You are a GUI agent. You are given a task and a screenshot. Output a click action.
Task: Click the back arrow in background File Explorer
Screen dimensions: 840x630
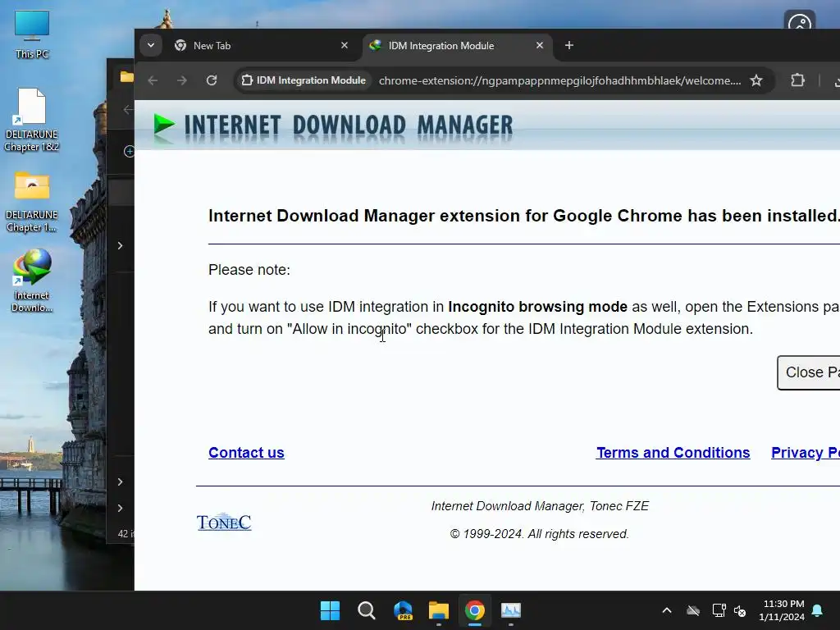(x=128, y=110)
